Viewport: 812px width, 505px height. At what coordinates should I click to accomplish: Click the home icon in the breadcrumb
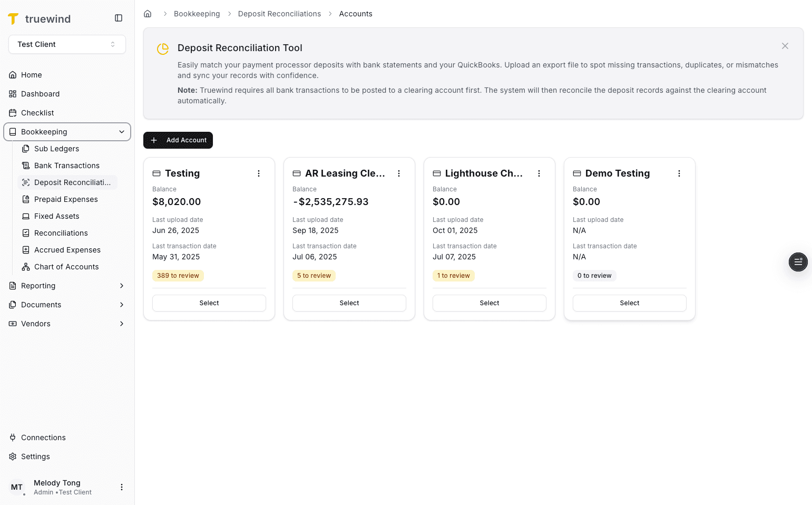(x=148, y=13)
